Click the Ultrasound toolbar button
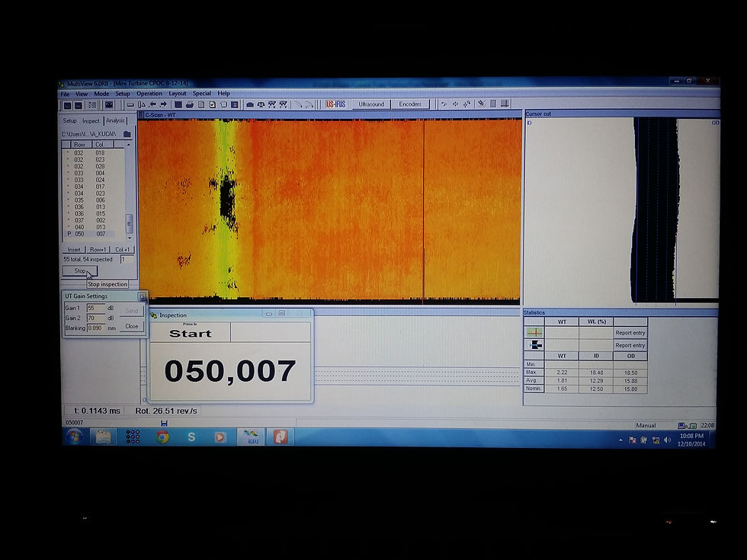The image size is (747, 560). click(371, 104)
